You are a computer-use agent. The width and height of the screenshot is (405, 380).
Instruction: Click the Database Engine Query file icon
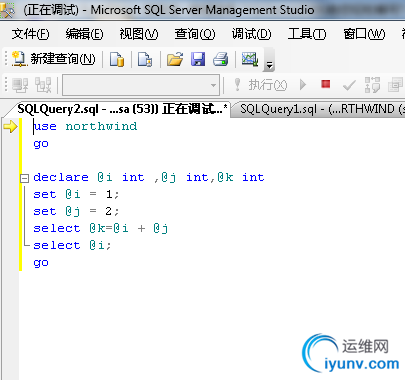[x=117, y=59]
